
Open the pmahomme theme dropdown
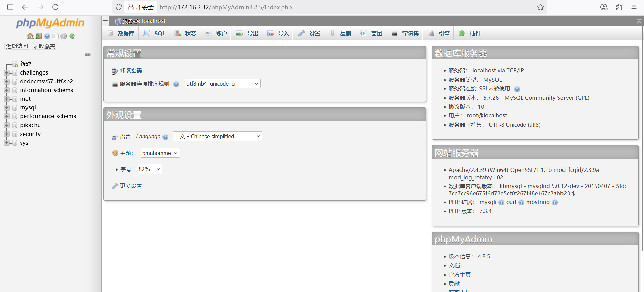(x=160, y=153)
